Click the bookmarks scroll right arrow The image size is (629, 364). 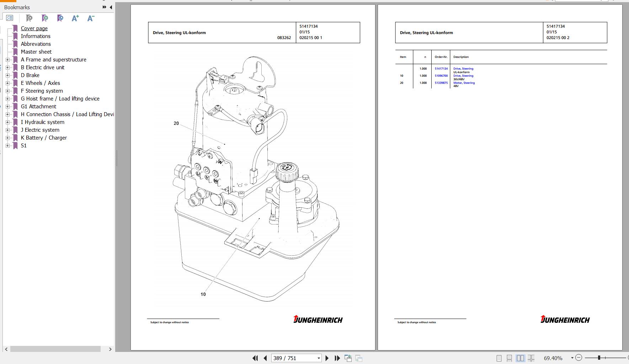[110, 349]
